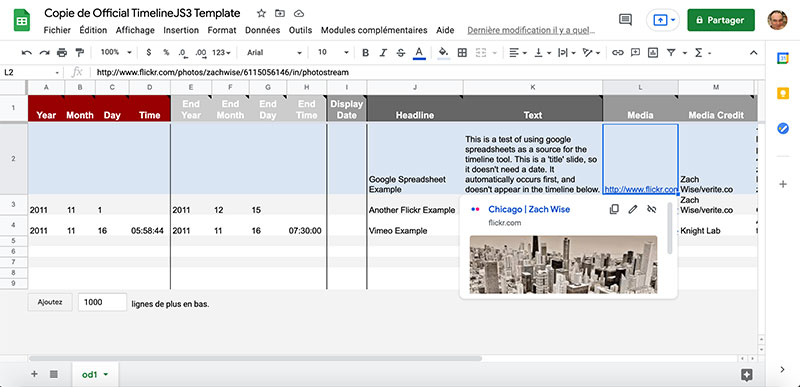Decrease decimal places button
Viewport: 800px width, 387px height.
(x=183, y=53)
